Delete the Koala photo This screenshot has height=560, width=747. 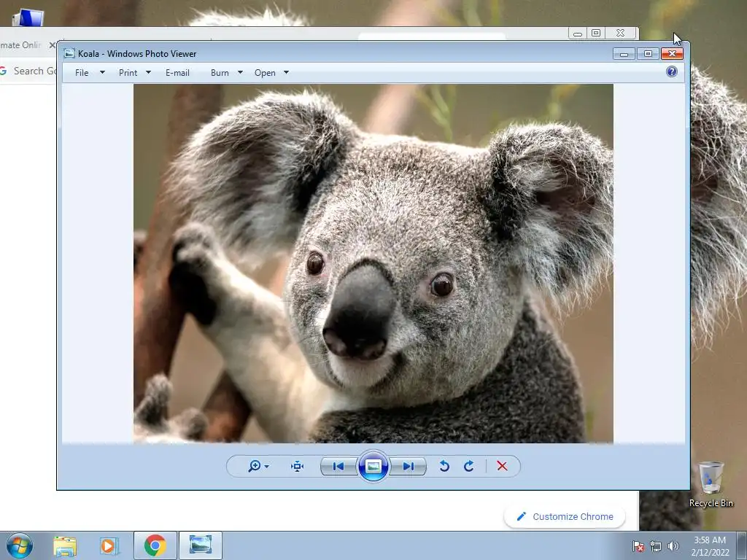pos(502,467)
